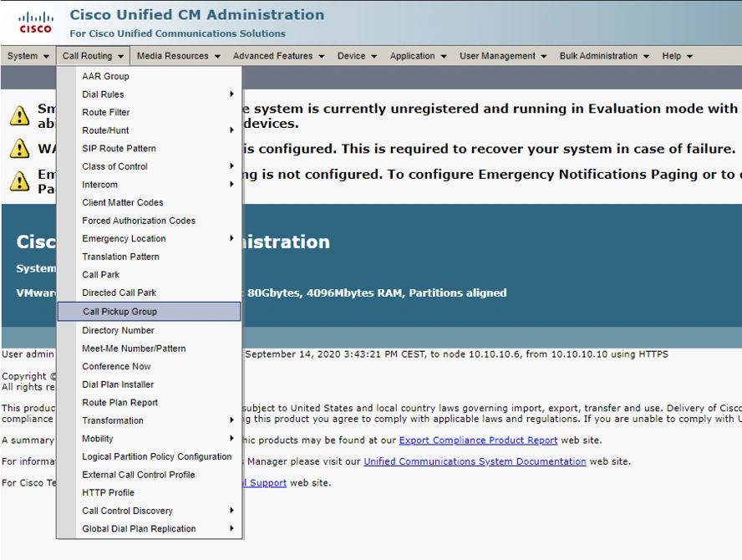Select Route Plan Report
Image resolution: width=742 pixels, height=560 pixels.
point(149,402)
